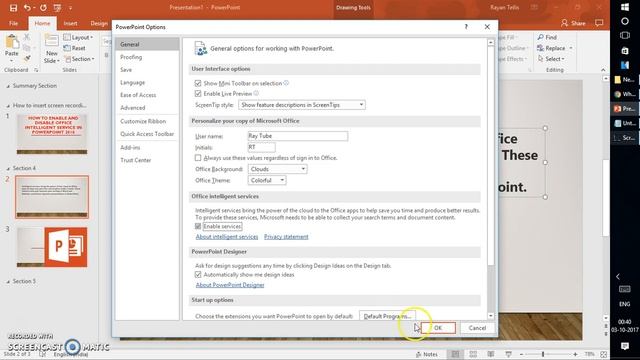Viewport: 640px width, 360px height.
Task: Click the Notes button in status bar
Action: [x=427, y=354]
